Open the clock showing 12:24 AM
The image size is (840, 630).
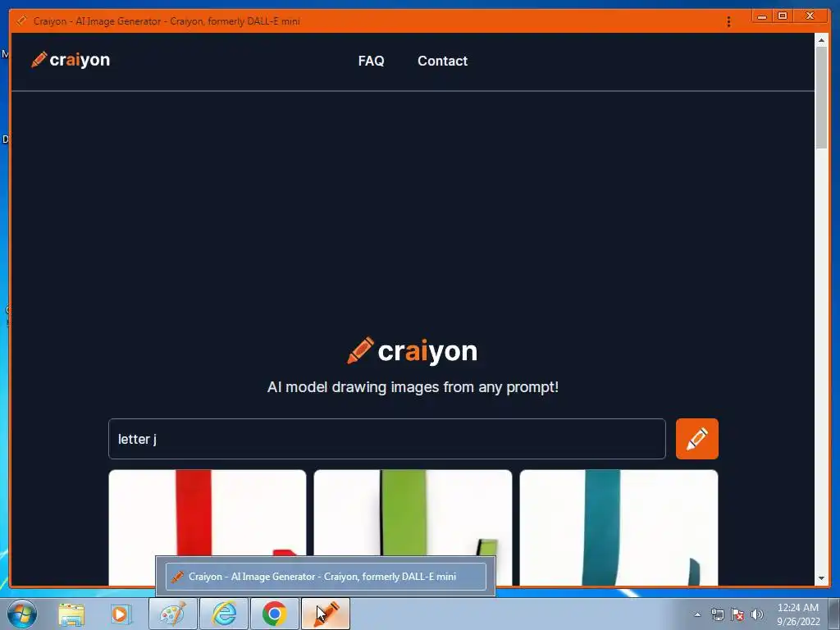coord(797,614)
